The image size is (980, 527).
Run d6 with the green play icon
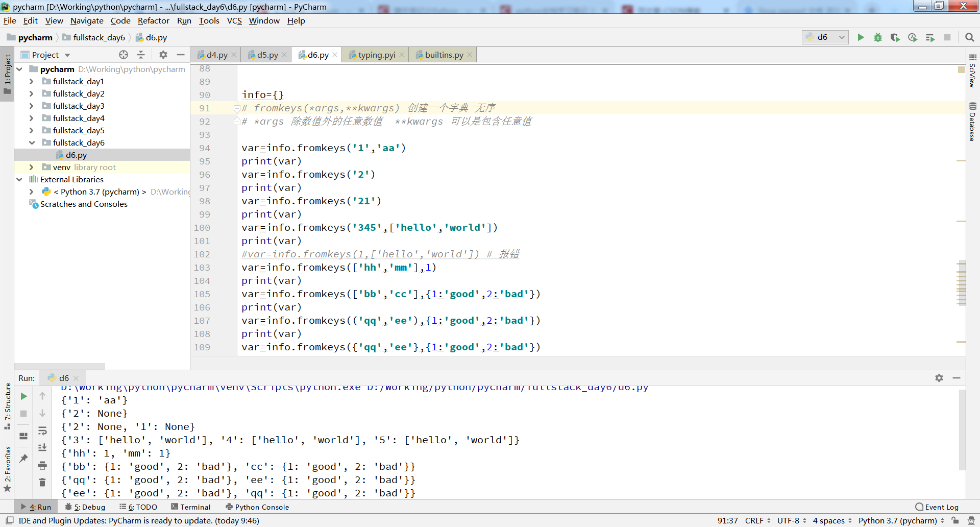tap(861, 37)
